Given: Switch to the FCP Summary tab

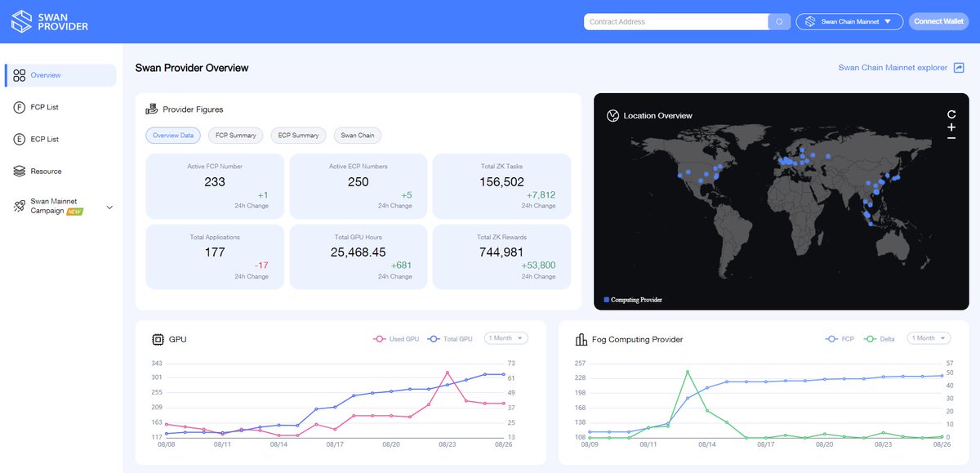Looking at the screenshot, I should 236,136.
